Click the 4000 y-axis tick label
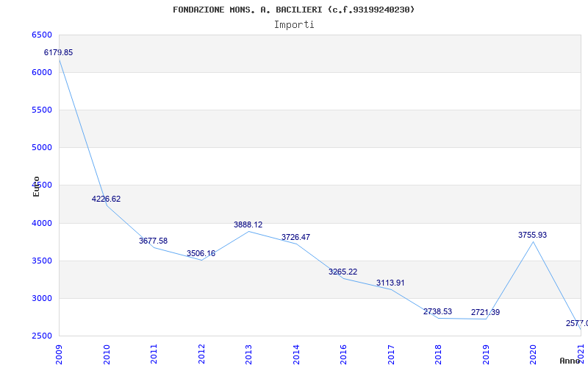This screenshot has height=368, width=588. [x=42, y=224]
